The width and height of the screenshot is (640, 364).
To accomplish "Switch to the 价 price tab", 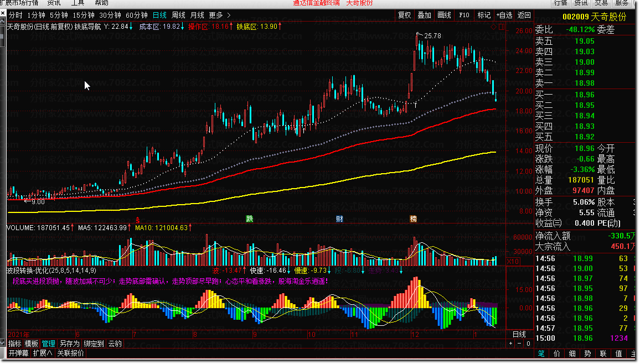I will pyautogui.click(x=557, y=353).
